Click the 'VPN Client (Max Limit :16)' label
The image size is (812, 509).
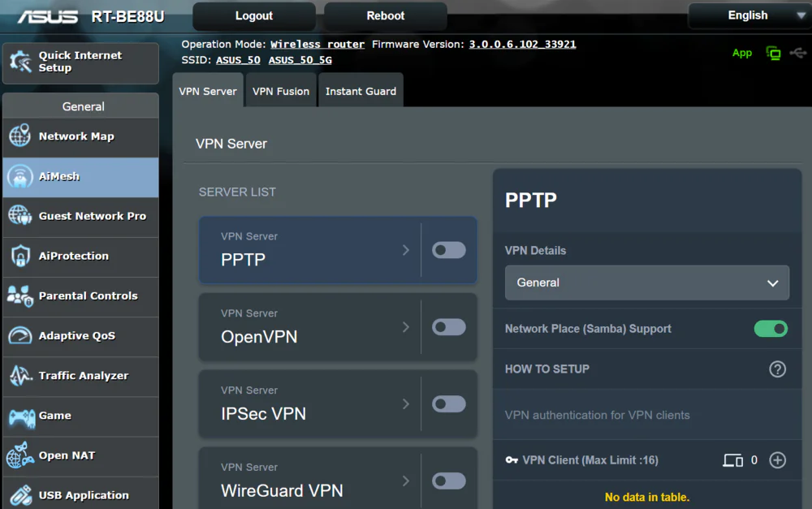tap(590, 460)
